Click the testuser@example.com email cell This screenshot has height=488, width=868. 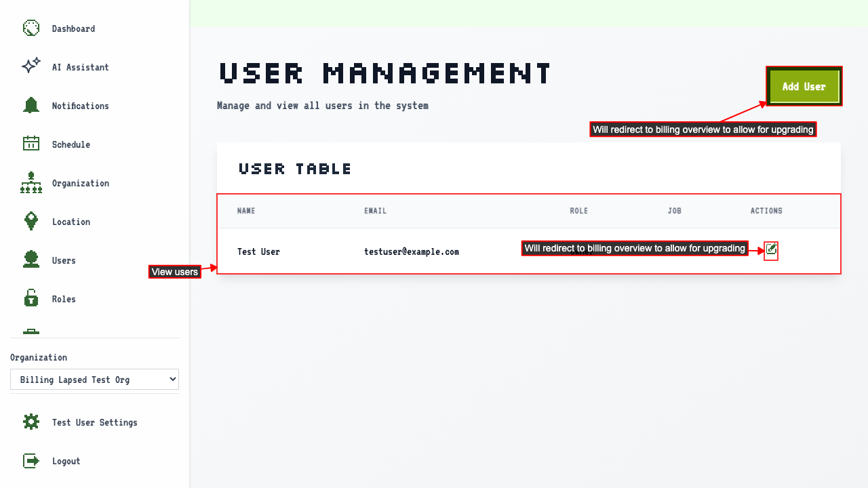point(411,251)
